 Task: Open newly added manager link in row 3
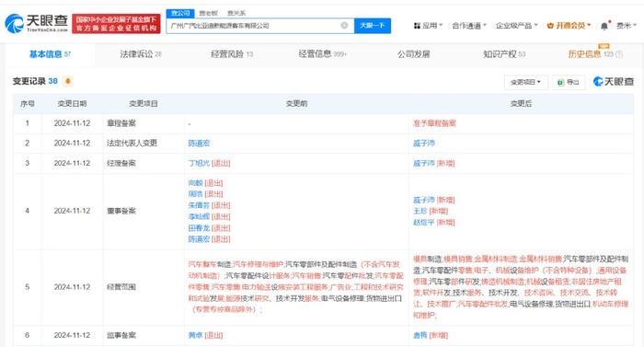(424, 163)
